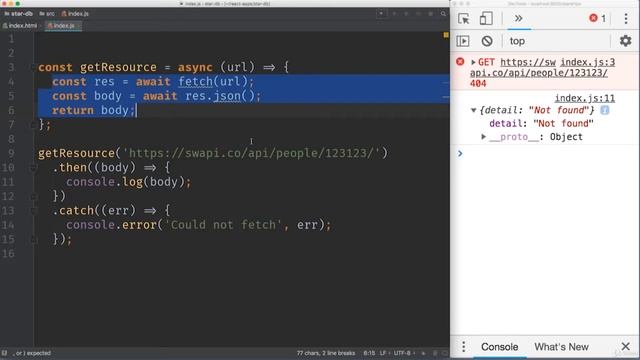This screenshot has width=640, height=360.
Task: Select the inspect element tool in DevTools
Action: pos(464,19)
